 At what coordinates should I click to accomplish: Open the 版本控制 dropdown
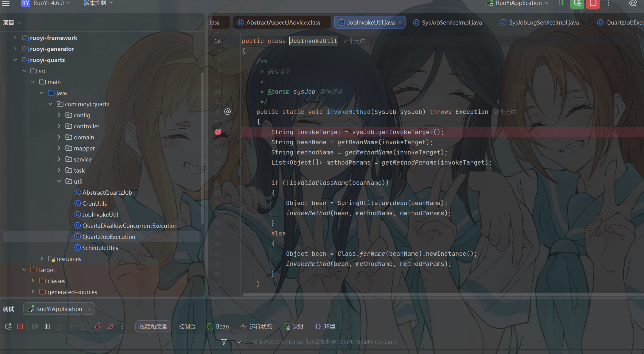click(x=98, y=3)
